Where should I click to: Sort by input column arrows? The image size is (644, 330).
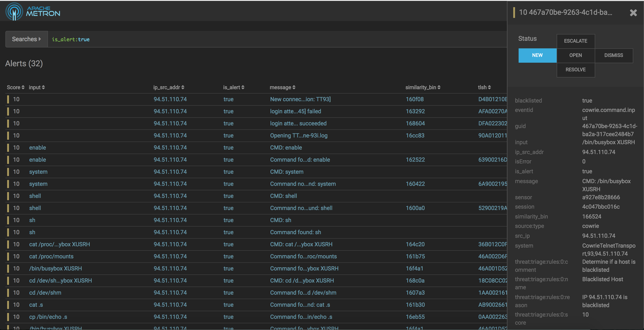click(x=43, y=87)
